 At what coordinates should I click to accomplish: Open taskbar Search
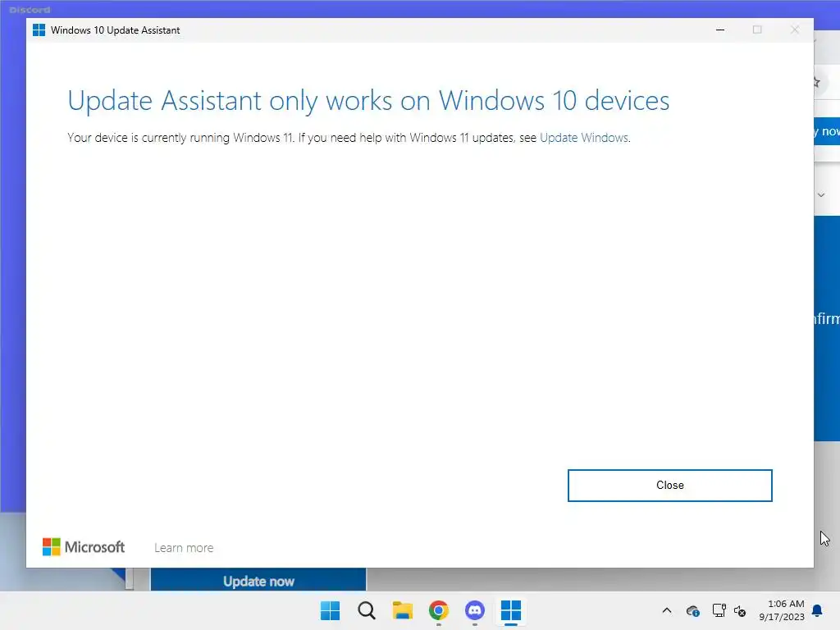(x=367, y=610)
